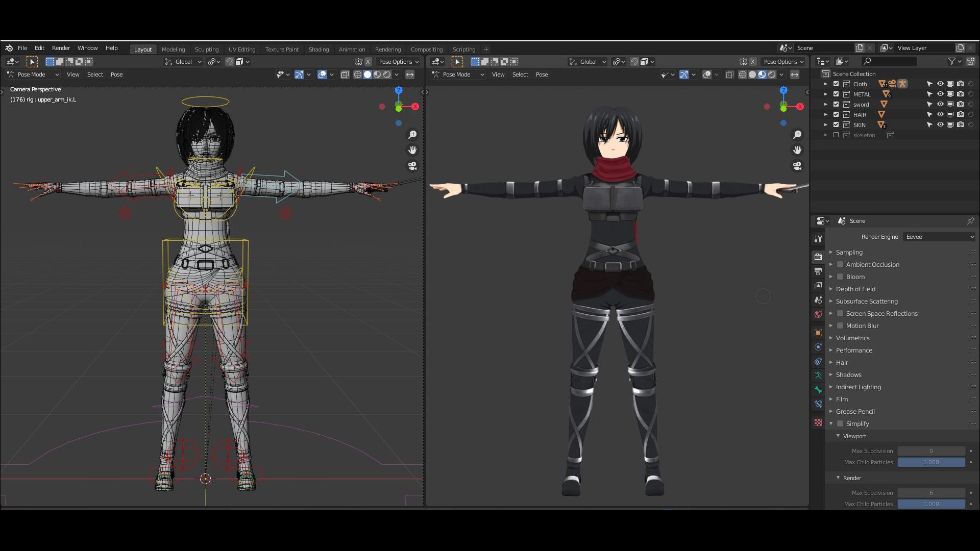Click the Scene name field

point(824,48)
